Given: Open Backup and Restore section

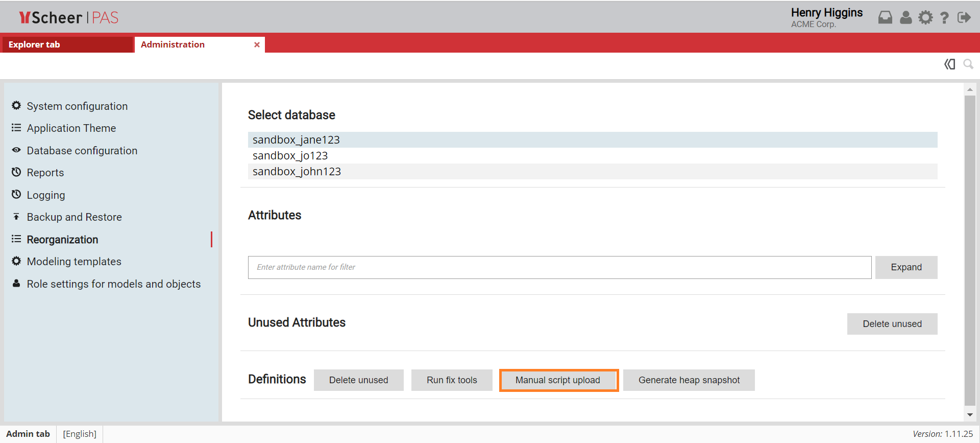Looking at the screenshot, I should tap(74, 217).
